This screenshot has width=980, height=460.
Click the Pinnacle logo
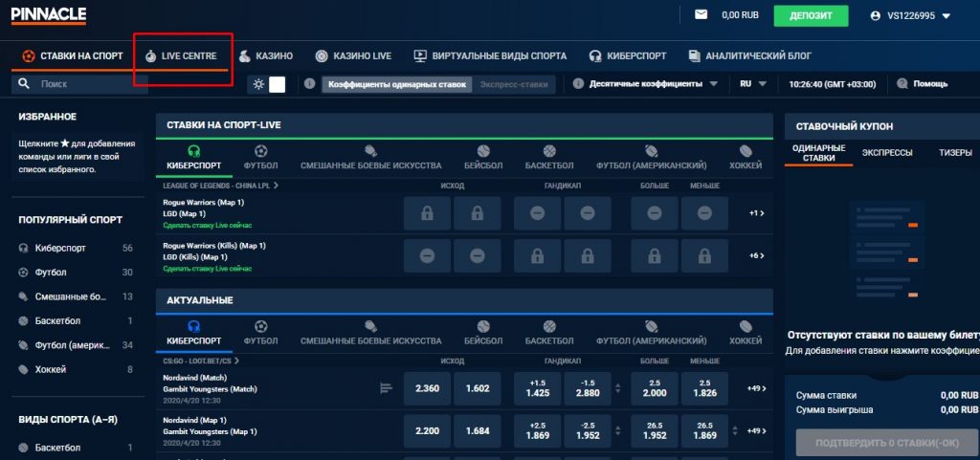pyautogui.click(x=49, y=15)
